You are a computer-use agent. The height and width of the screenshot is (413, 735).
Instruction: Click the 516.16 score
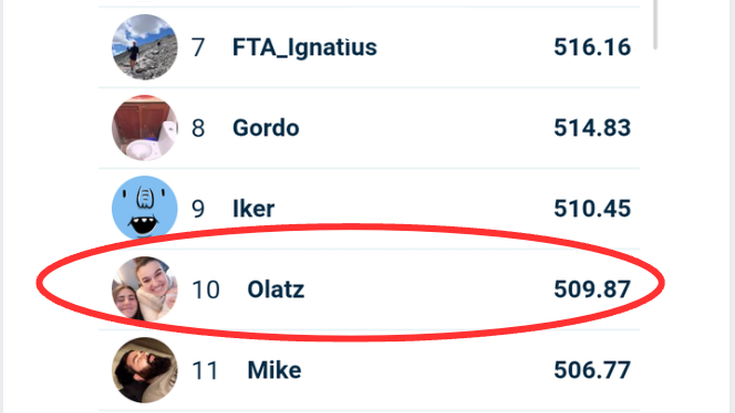click(x=592, y=47)
